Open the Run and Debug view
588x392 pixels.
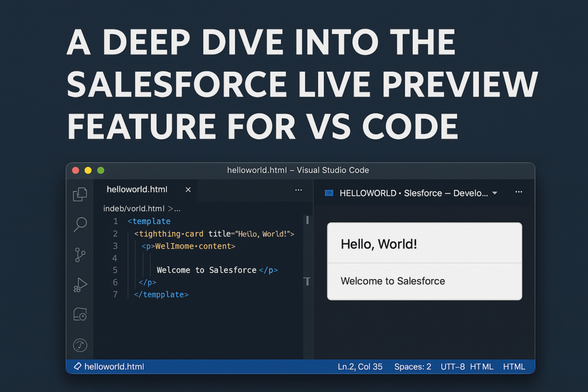click(x=80, y=285)
